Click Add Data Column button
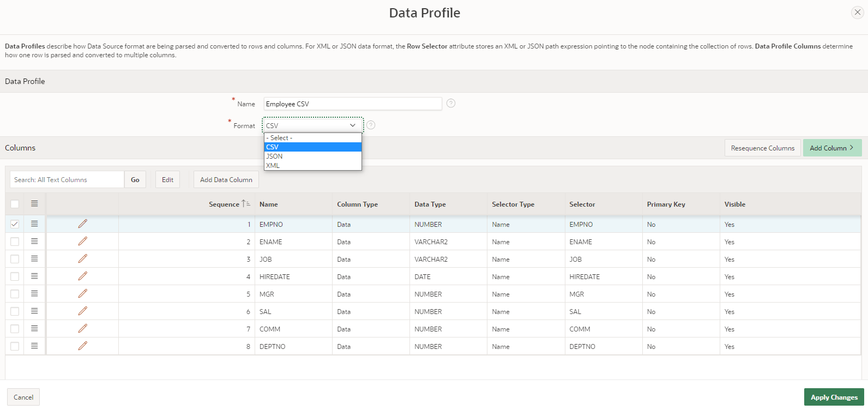 pyautogui.click(x=226, y=179)
